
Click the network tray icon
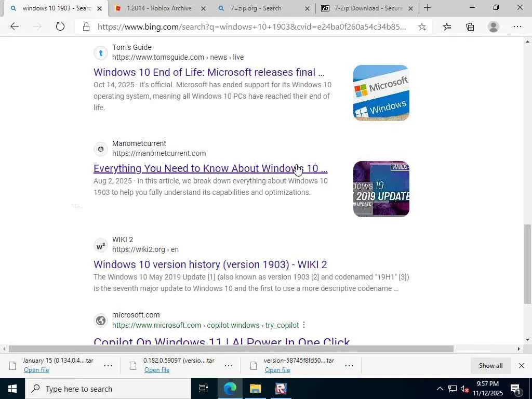point(453,389)
